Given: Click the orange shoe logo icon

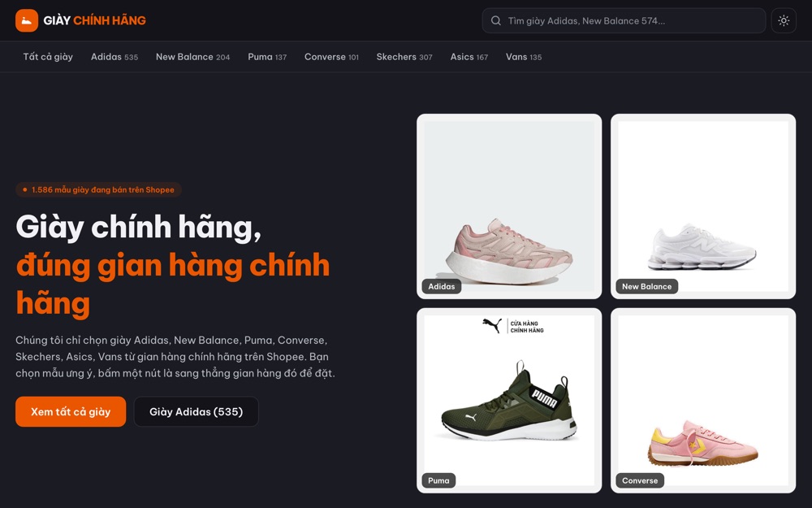Looking at the screenshot, I should (x=27, y=21).
